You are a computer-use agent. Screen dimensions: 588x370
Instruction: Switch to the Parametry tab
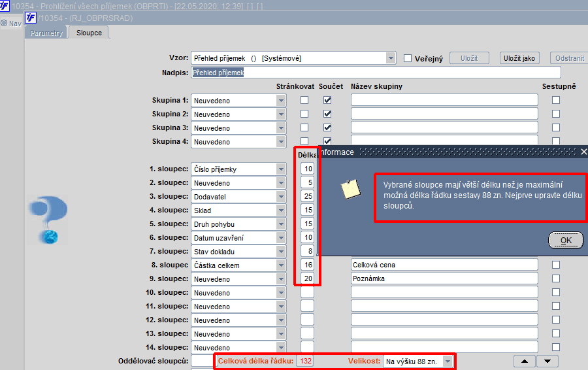tap(46, 33)
